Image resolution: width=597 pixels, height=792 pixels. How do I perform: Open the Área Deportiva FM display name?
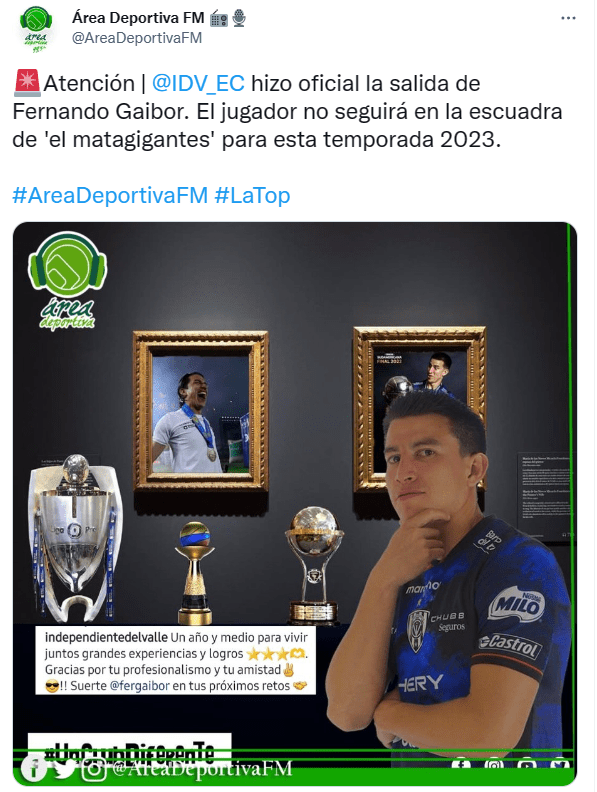138,18
